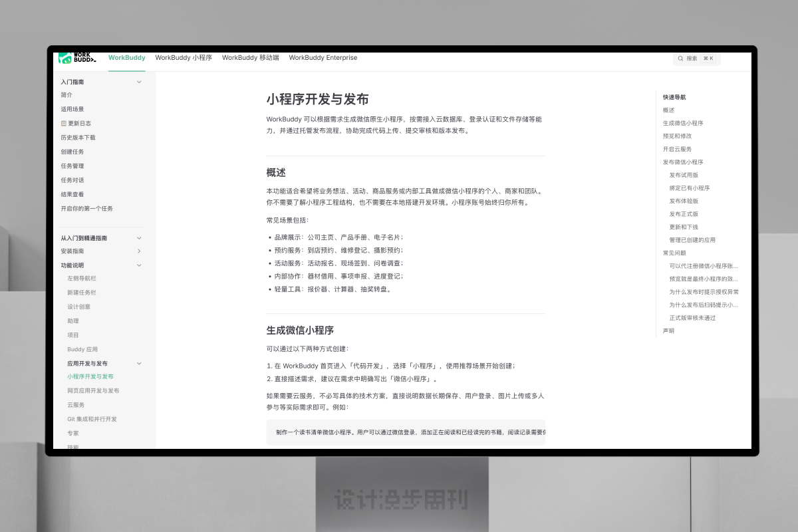This screenshot has height=532, width=798.
Task: Go to 绑定已有小程序 in the quick navigation
Action: [x=690, y=188]
